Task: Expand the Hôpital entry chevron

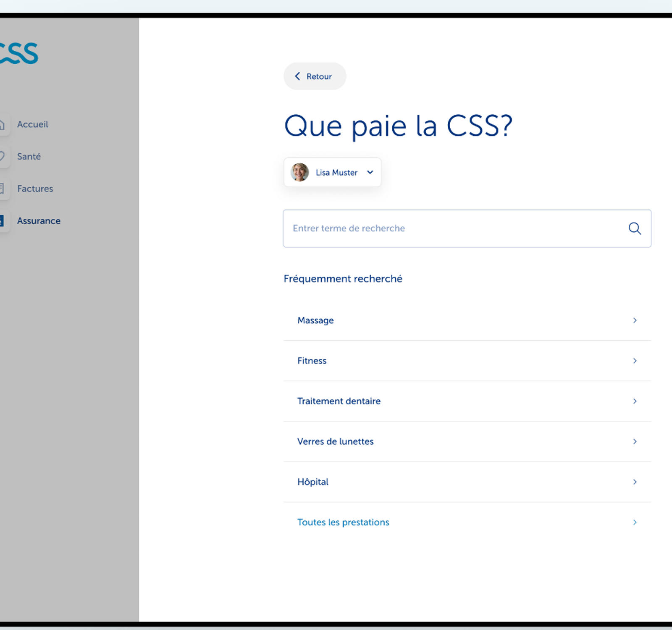Action: tap(635, 482)
